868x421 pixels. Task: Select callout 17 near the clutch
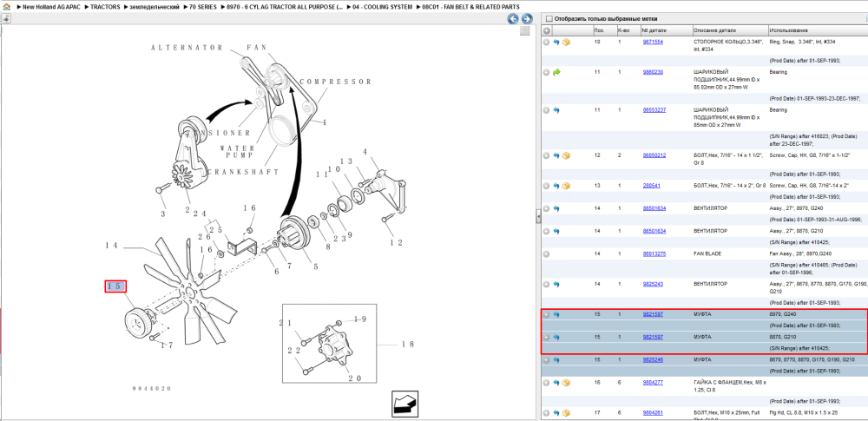[167, 345]
